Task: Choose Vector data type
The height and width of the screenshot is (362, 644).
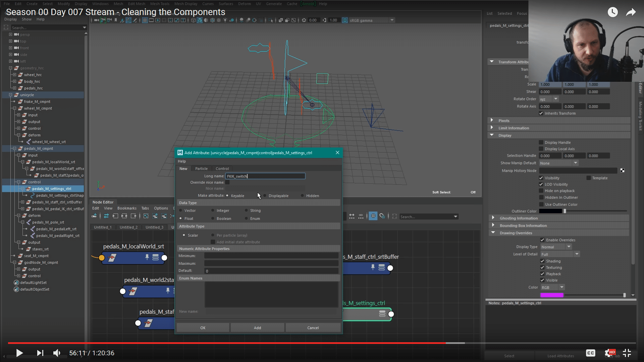Action: pos(181,210)
